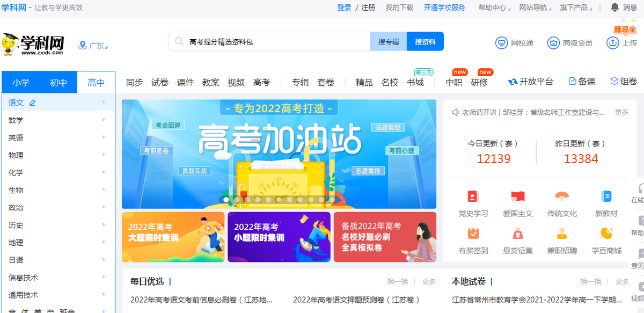644x313 pixels.
Task: Open 有奖签到 calendar icon
Action: click(x=473, y=234)
